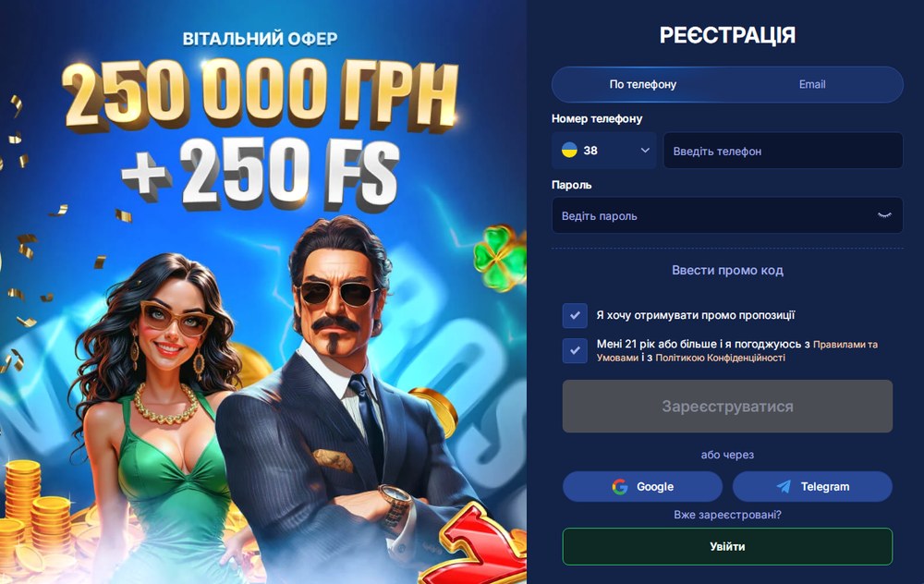The height and width of the screenshot is (584, 924).
Task: Click the Telegram paper plane icon
Action: point(784,487)
